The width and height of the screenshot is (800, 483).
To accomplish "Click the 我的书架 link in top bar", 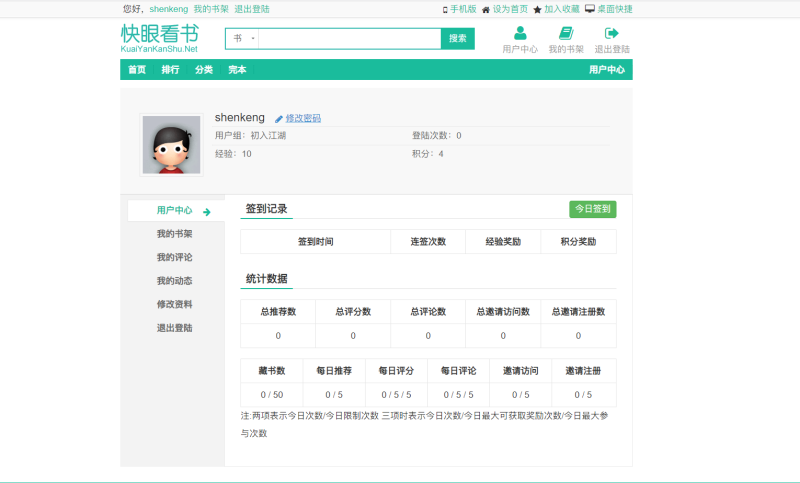I will pos(211,9).
